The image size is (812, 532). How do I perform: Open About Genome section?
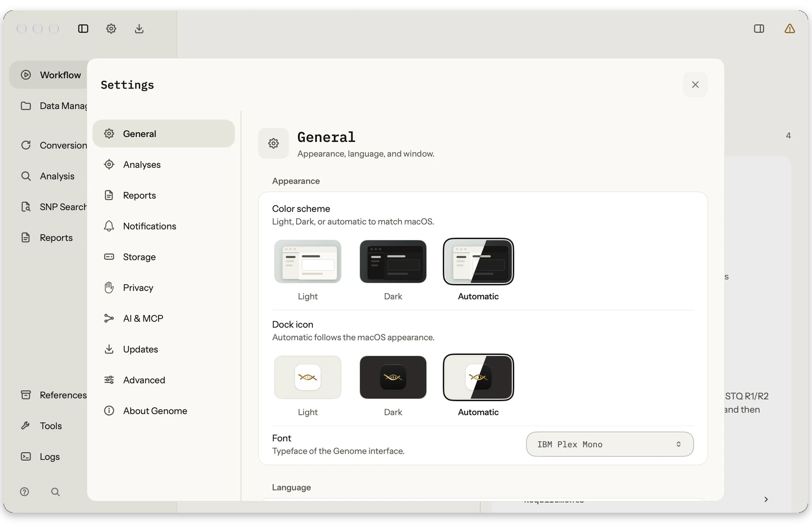pos(163,411)
